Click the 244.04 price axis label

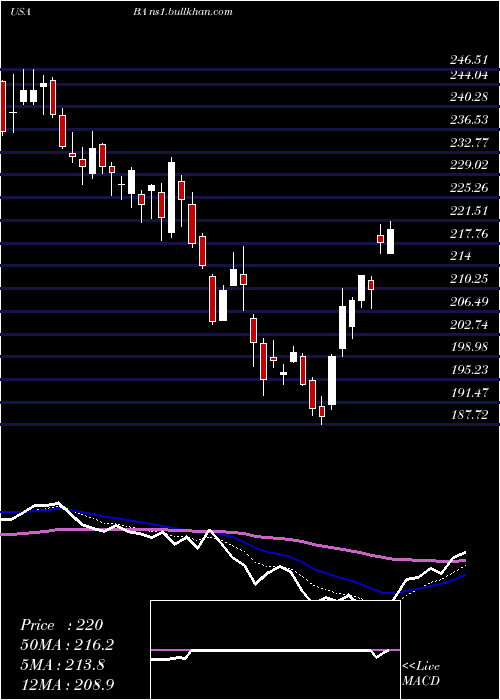(x=468, y=75)
